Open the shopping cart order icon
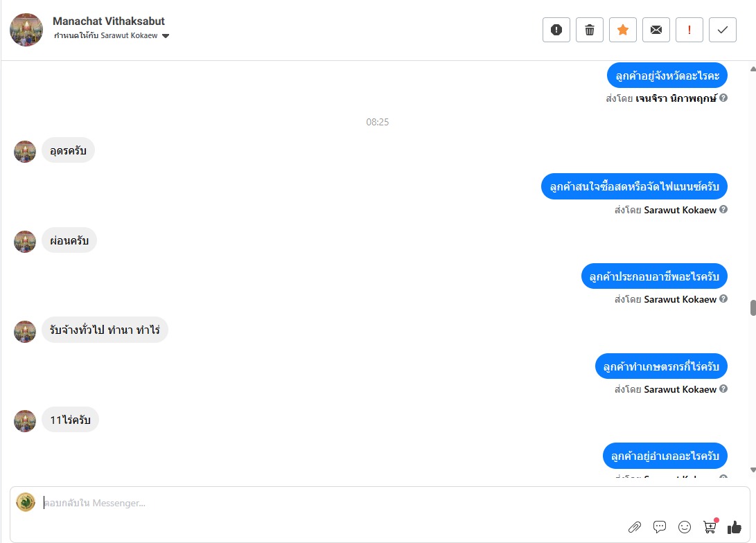This screenshot has width=756, height=543. (710, 526)
